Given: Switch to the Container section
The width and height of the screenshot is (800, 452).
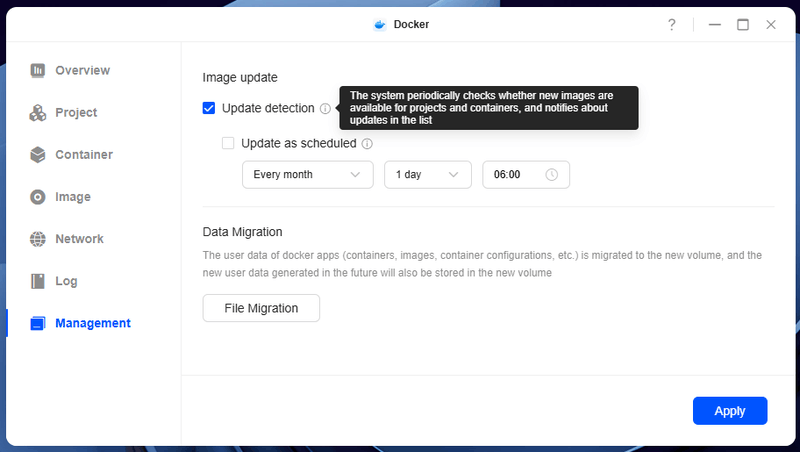Looking at the screenshot, I should pyautogui.click(x=84, y=155).
